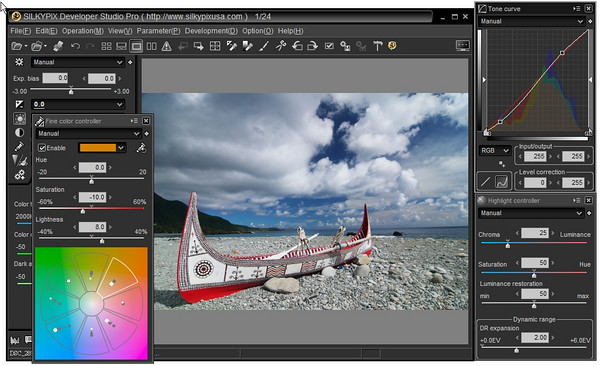Select the side-by-side split view icon
The width and height of the screenshot is (600, 366).
coord(152,46)
